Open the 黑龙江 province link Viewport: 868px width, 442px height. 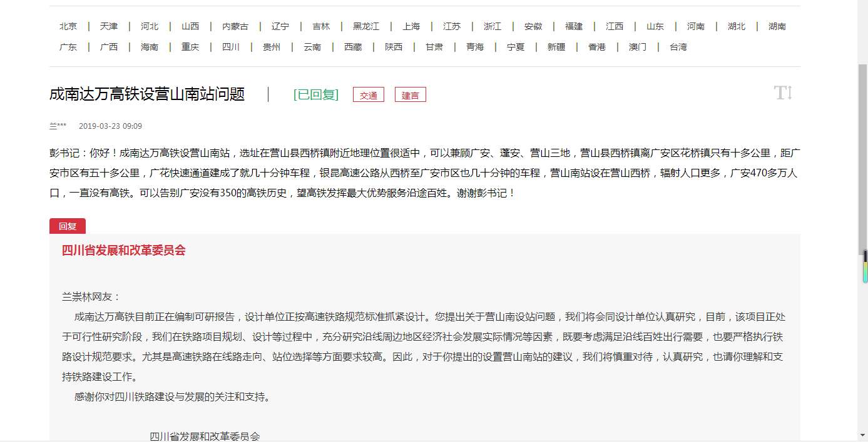(366, 26)
